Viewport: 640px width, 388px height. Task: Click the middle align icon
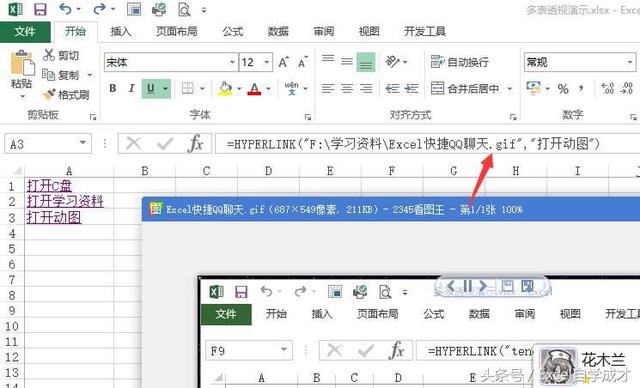tap(347, 62)
